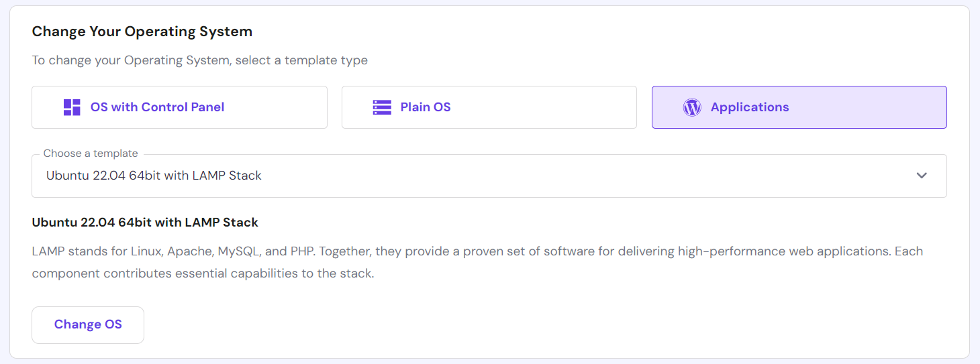Click the 'Applications' label text

750,107
